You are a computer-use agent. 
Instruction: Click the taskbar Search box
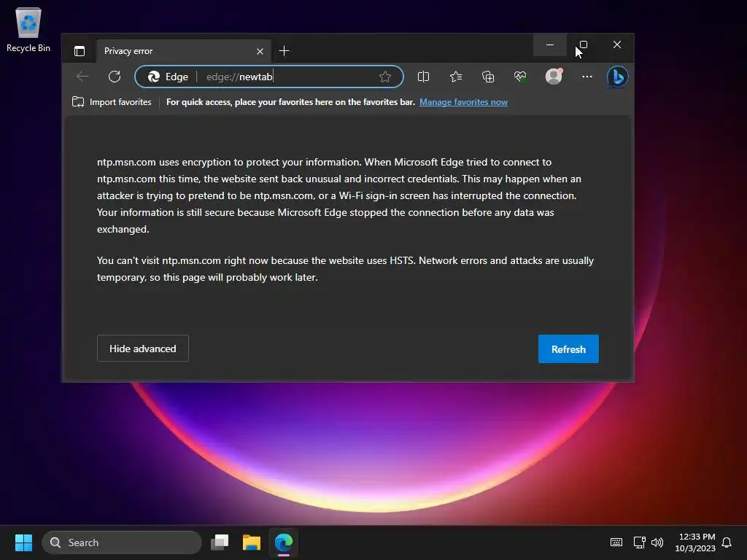click(122, 542)
